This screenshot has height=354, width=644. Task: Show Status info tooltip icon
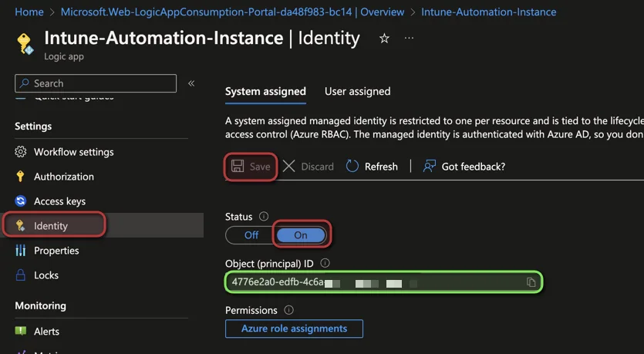tap(264, 217)
